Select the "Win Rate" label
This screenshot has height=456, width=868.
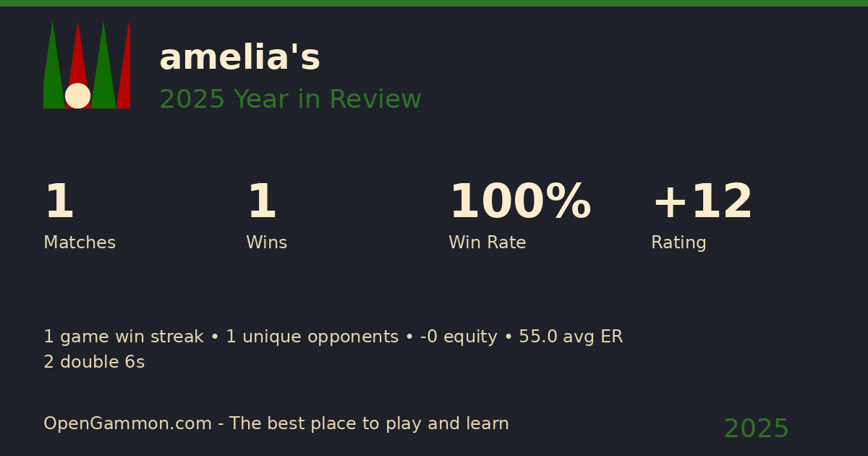click(487, 243)
